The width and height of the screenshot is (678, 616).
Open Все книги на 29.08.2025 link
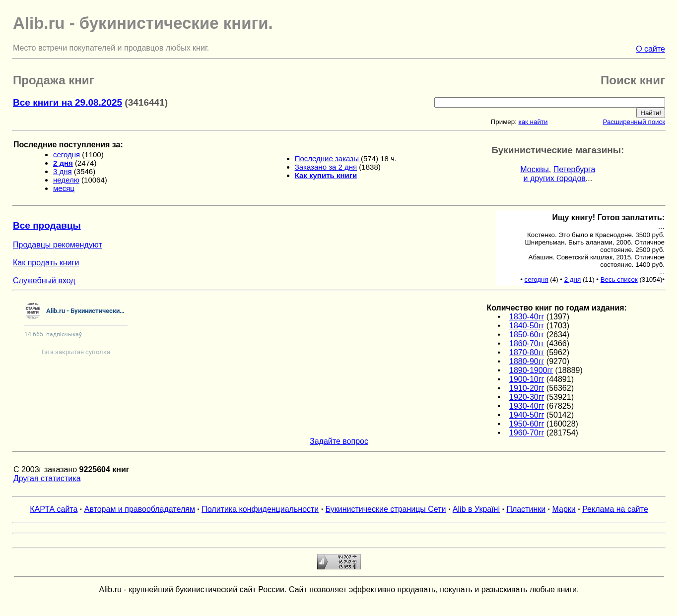(x=68, y=102)
